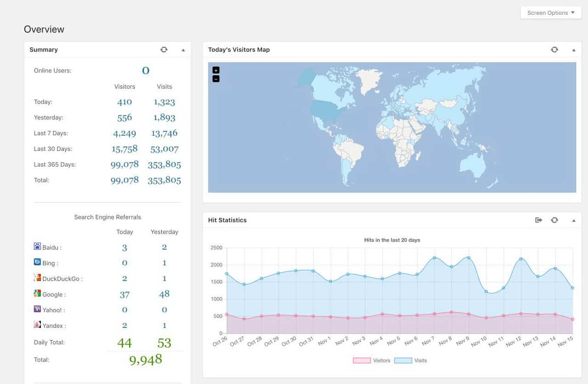Click the Overview page heading
588x384 pixels.
(x=44, y=29)
